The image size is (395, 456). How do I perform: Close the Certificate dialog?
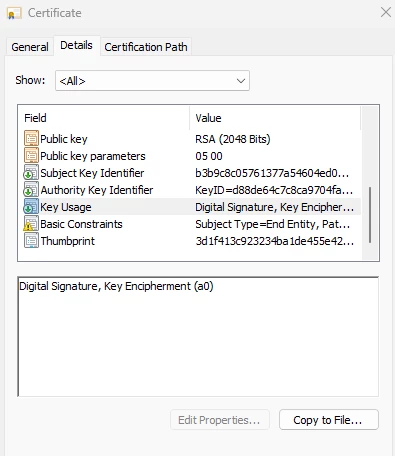point(386,13)
